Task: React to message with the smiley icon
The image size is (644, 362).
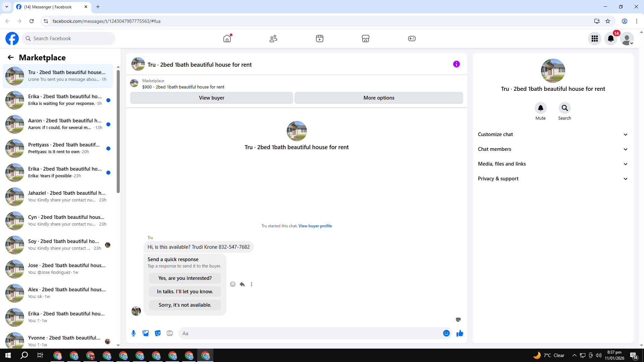Action: pos(233,284)
